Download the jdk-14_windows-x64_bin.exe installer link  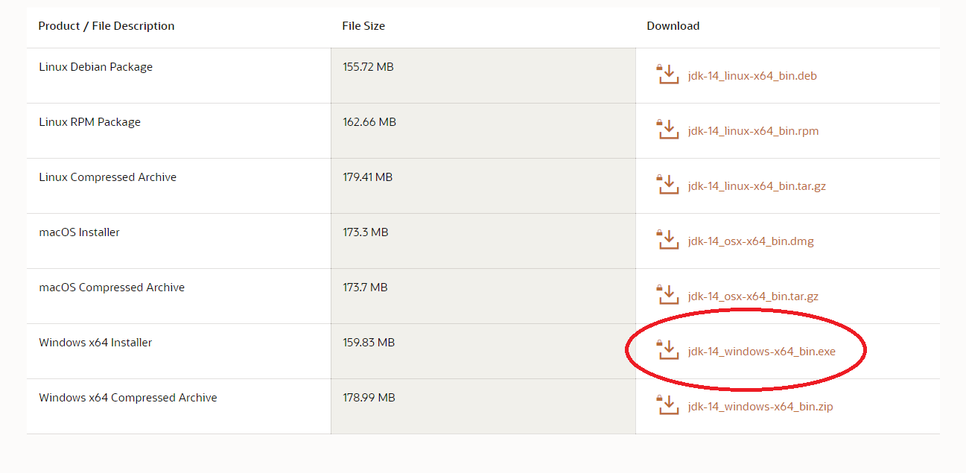[761, 352]
